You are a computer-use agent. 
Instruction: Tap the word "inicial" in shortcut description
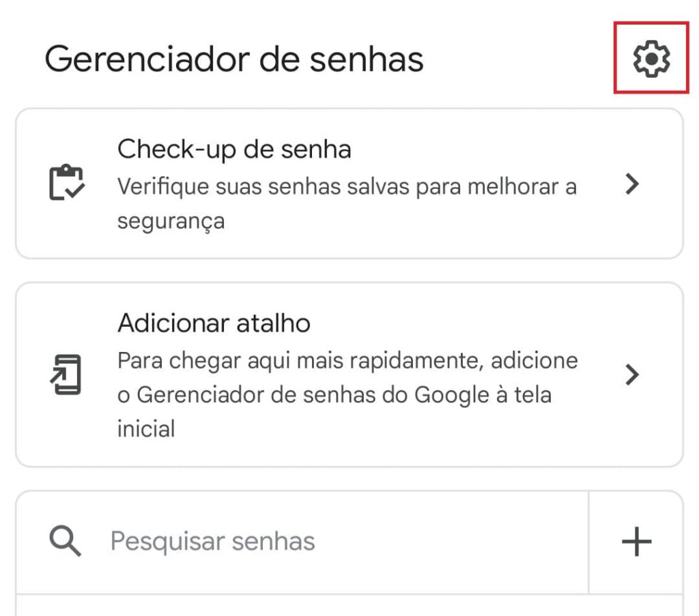point(146,429)
